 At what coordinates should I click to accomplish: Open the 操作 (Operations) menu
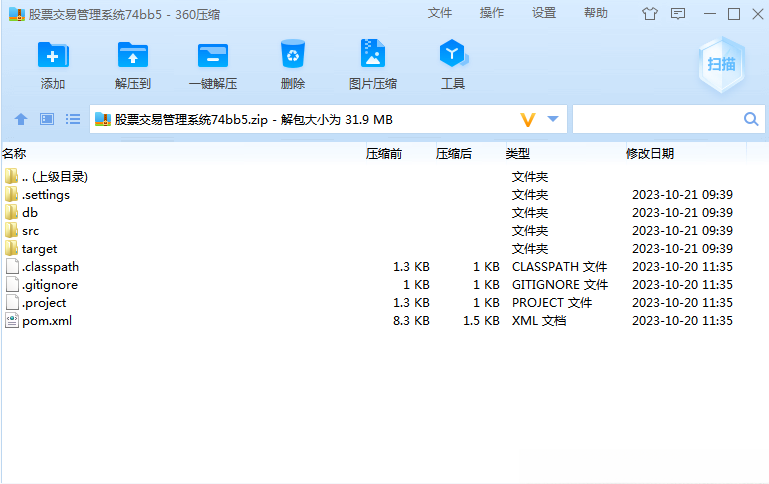(491, 13)
